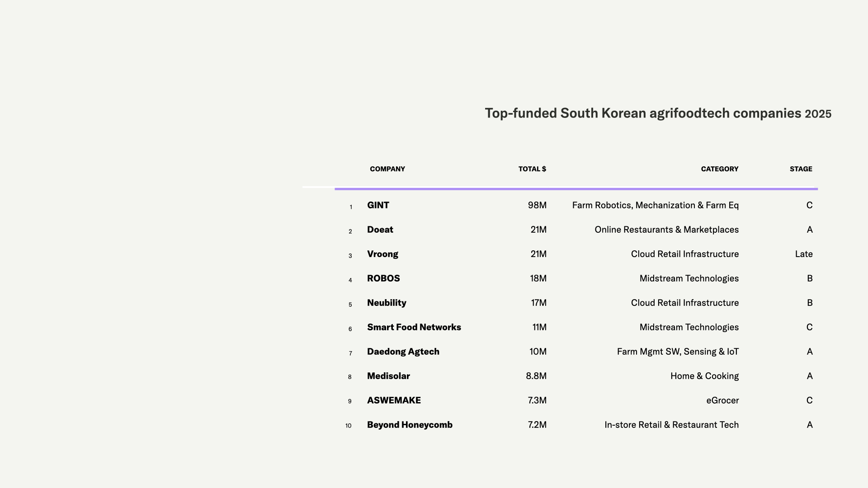Click Beyond Honeycomb company name

click(410, 425)
